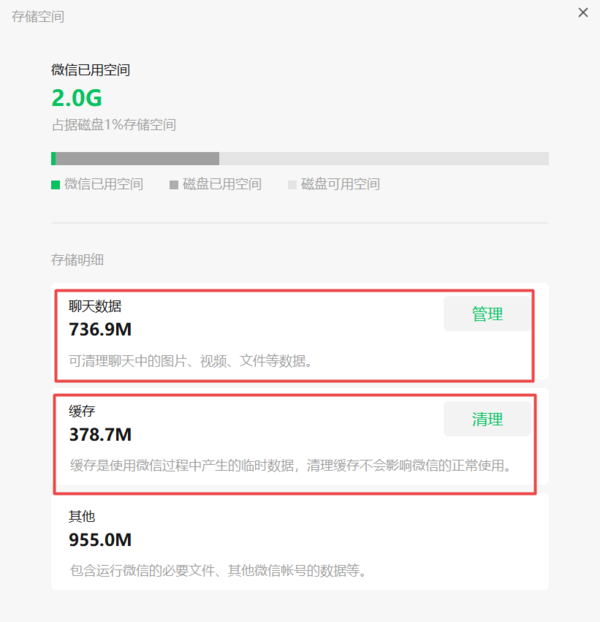Click the 存储明细 section heading
The image size is (600, 622).
pos(77,260)
